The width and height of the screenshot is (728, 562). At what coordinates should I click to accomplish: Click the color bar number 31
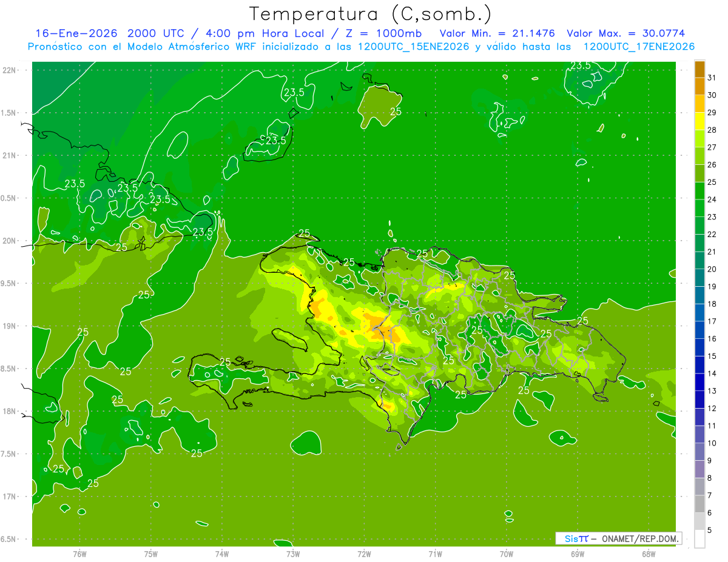click(712, 78)
